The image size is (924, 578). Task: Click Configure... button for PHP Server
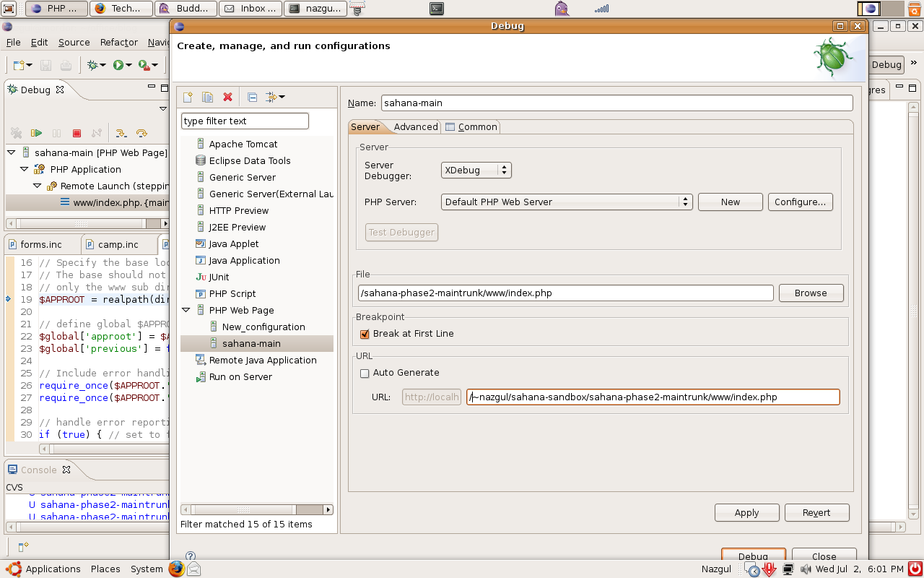point(801,202)
